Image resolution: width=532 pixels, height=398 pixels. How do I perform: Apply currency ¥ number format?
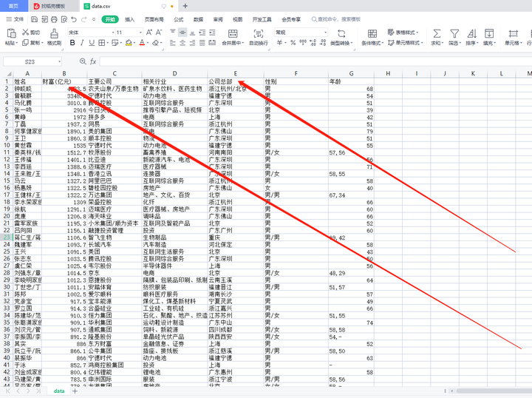[x=279, y=43]
